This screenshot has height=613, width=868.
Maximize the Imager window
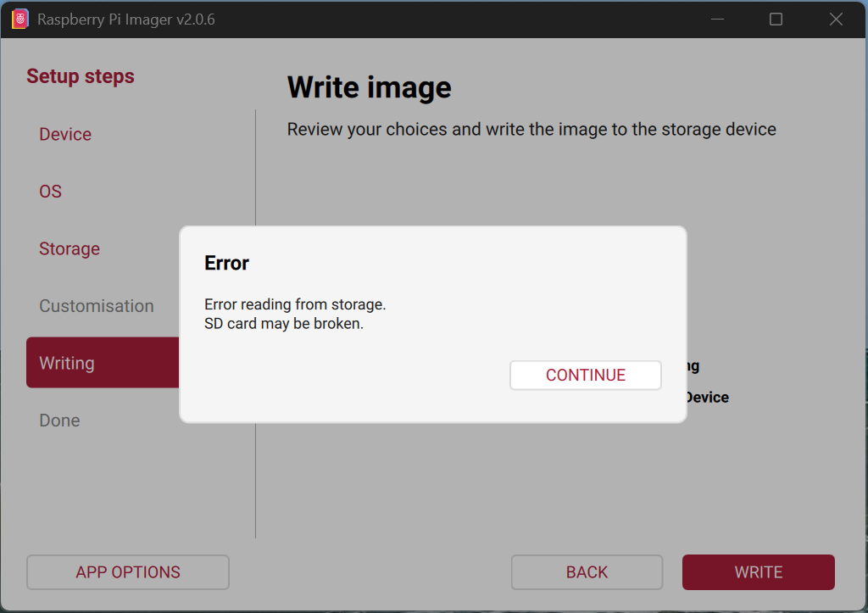(x=776, y=19)
